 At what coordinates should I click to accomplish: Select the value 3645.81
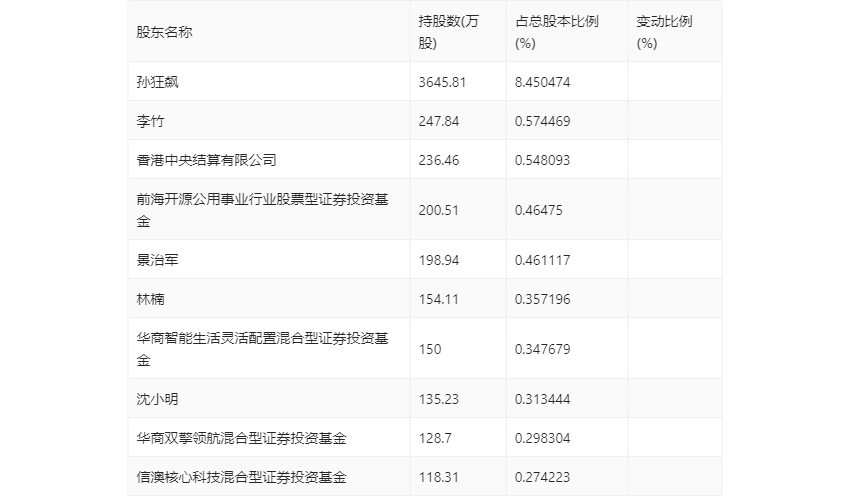442,82
